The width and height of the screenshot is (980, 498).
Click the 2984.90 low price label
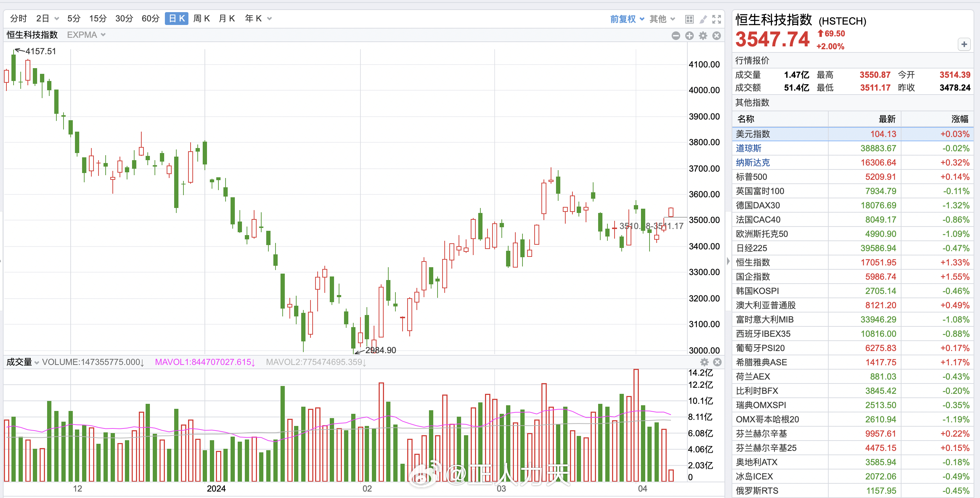point(380,350)
